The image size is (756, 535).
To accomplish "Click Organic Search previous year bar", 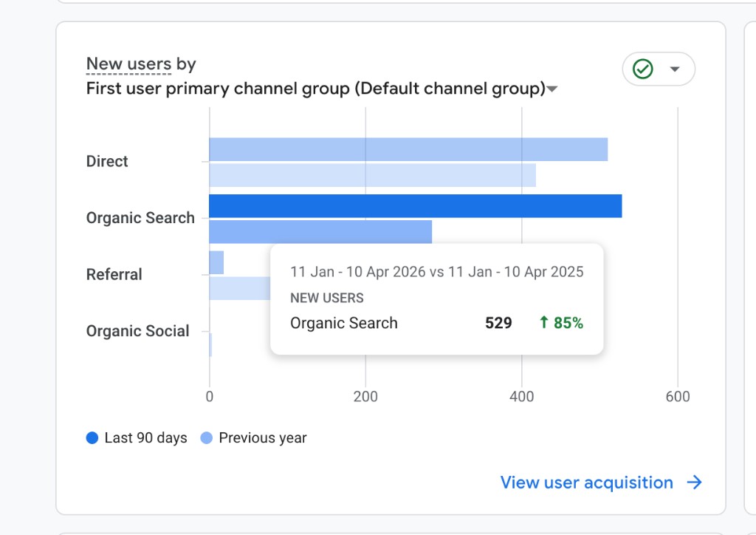I will click(x=320, y=231).
